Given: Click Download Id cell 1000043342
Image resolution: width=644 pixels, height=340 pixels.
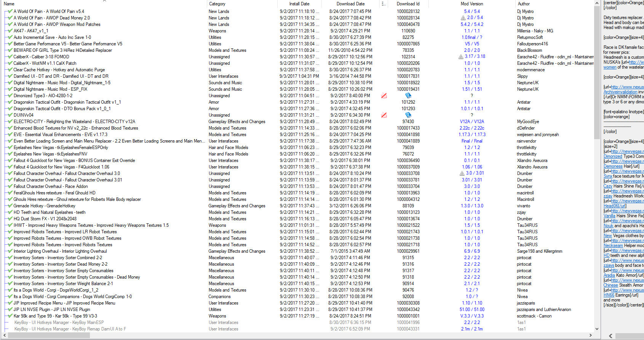Looking at the screenshot, I should [408, 310].
